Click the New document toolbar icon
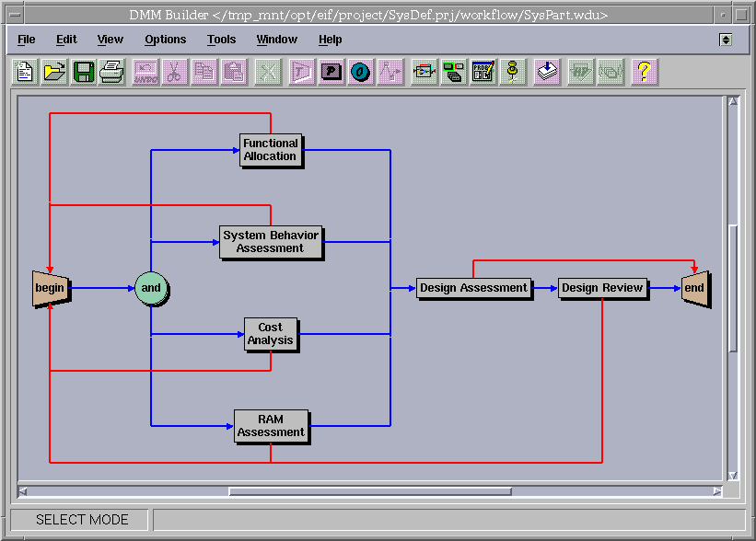756x541 pixels. tap(26, 71)
